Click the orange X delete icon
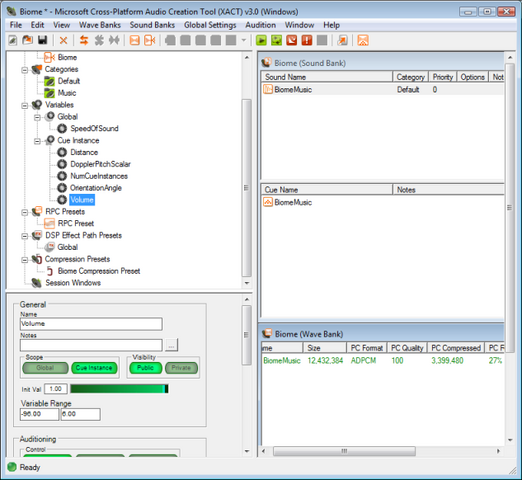The height and width of the screenshot is (480, 522). pyautogui.click(x=63, y=41)
